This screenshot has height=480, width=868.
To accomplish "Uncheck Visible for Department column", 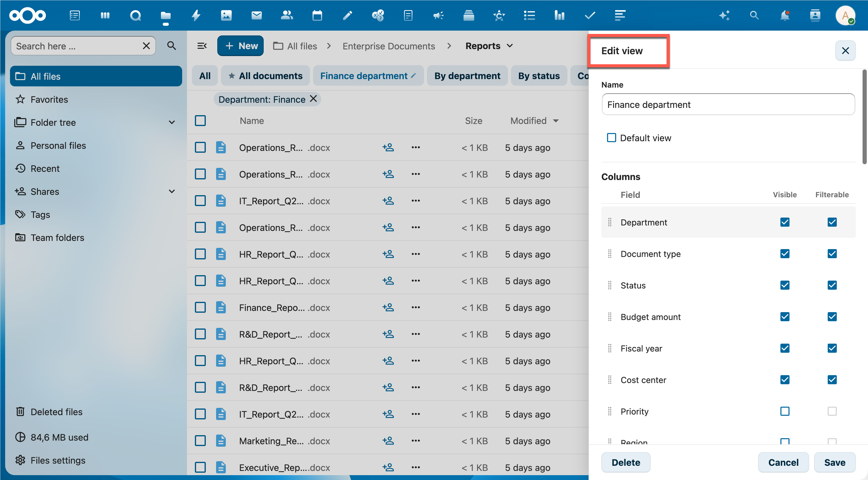I will (785, 222).
